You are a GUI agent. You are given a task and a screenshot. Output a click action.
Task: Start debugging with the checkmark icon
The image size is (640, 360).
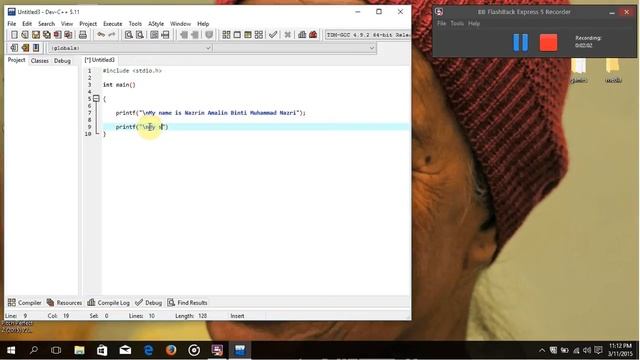(x=273, y=35)
